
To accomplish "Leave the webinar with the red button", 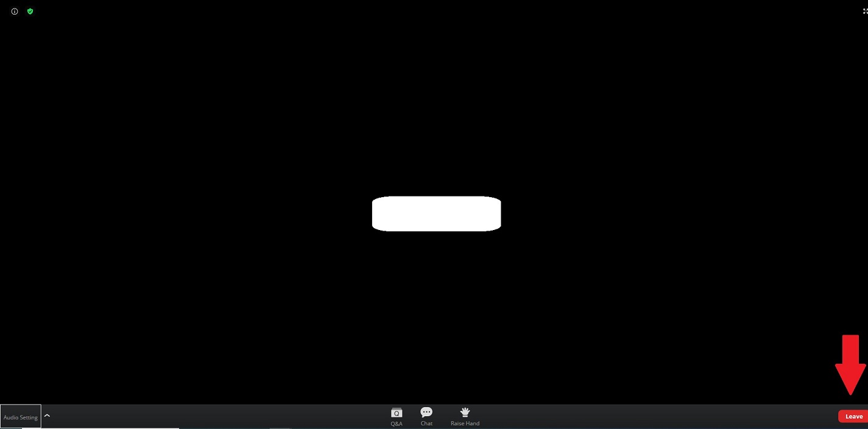I will (x=853, y=416).
